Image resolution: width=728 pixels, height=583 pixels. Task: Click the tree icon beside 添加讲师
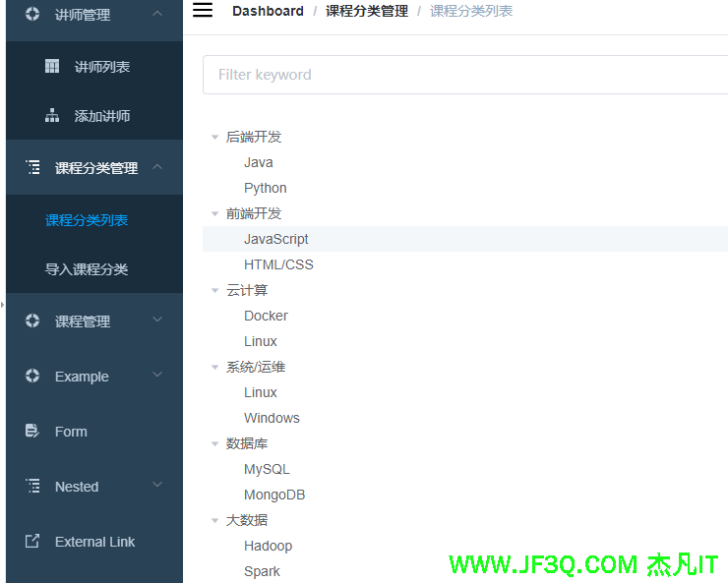[x=52, y=116]
